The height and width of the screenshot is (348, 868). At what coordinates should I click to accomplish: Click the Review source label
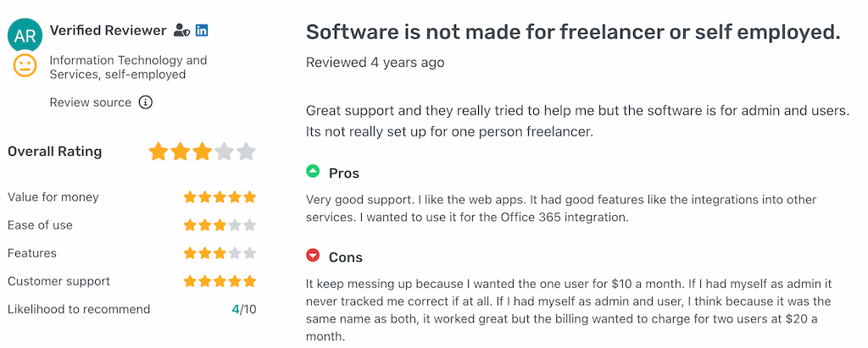pyautogui.click(x=91, y=102)
